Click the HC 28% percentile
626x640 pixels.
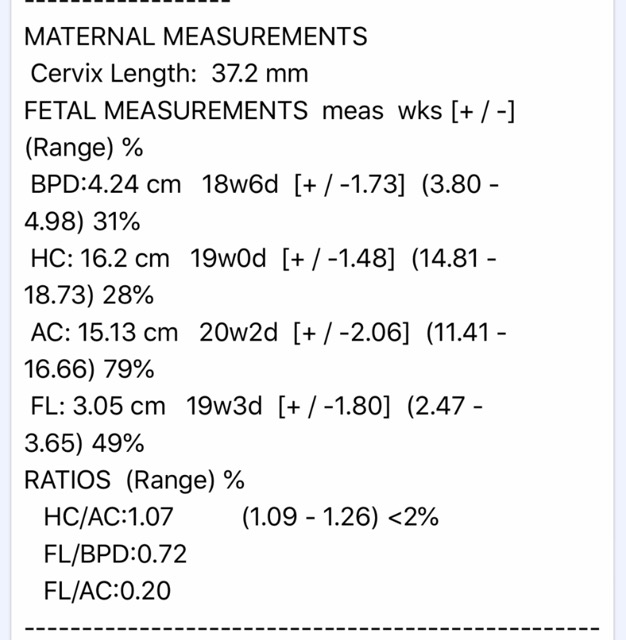tap(128, 295)
